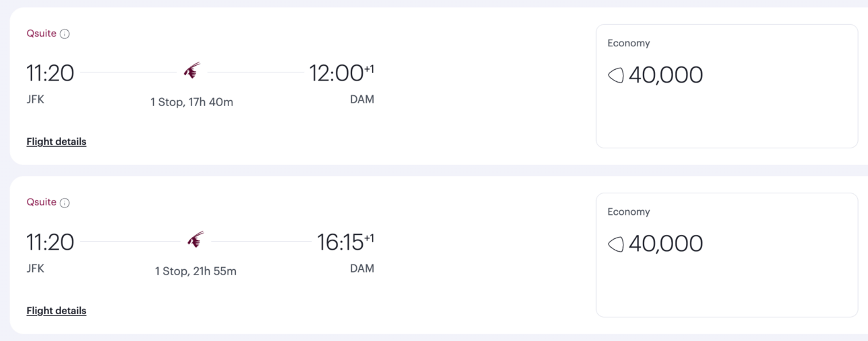Click the 1 Stop, 17h 40m text

coord(192,103)
